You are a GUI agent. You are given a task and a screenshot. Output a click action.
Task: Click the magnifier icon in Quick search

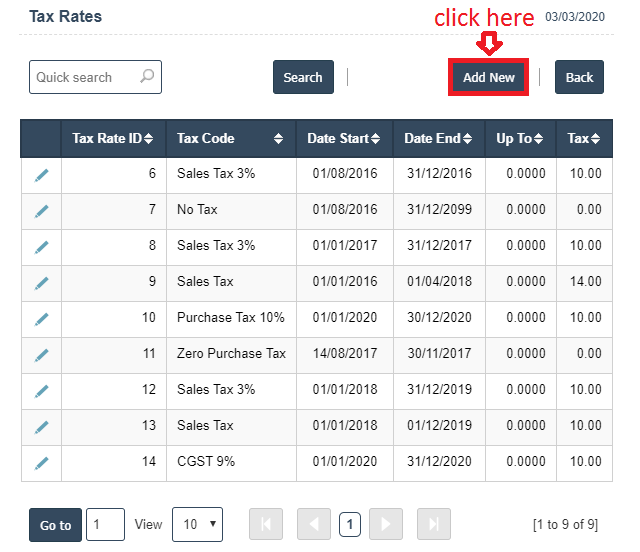[147, 77]
